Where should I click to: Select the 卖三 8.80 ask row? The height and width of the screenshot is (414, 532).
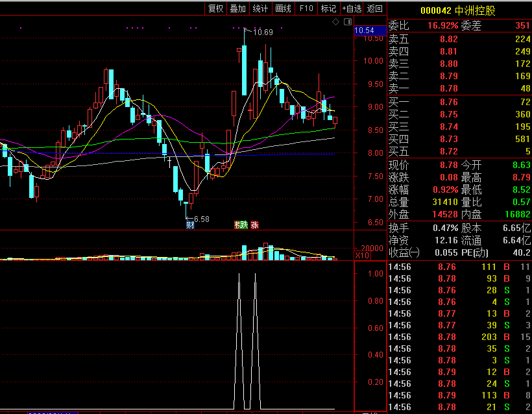(459, 64)
